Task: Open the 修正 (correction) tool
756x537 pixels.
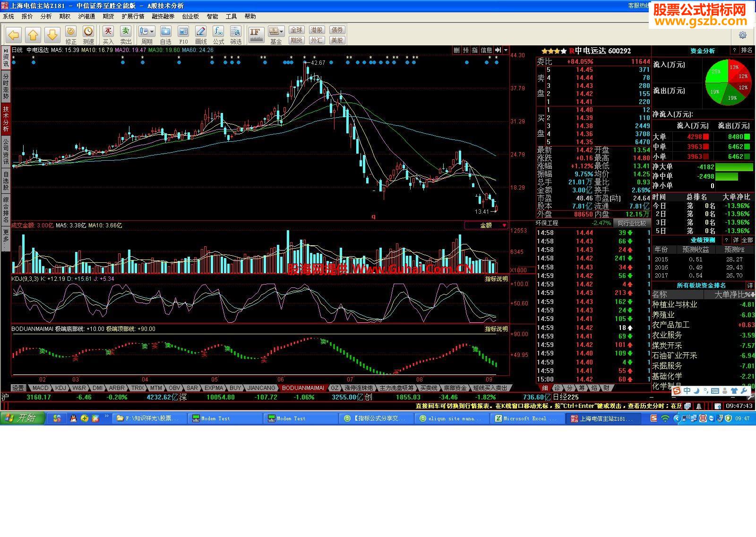Action: [x=71, y=35]
